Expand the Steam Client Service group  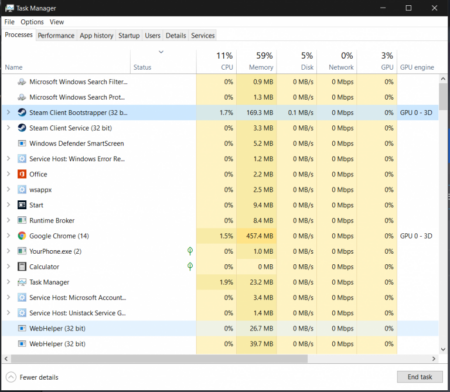9,128
